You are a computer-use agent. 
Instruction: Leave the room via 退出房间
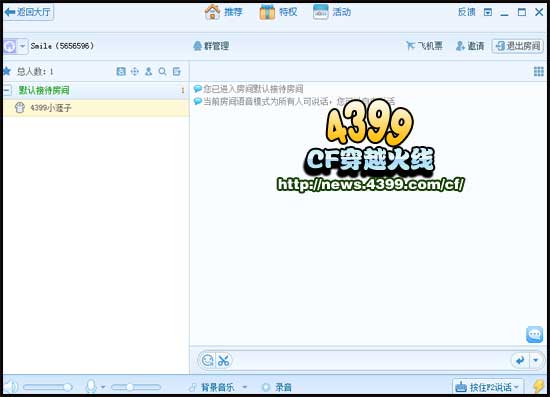518,46
